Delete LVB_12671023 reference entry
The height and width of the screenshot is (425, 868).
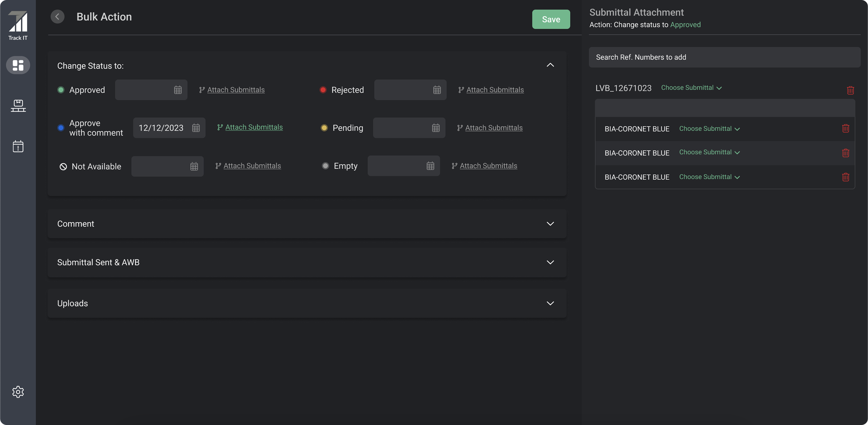click(850, 90)
